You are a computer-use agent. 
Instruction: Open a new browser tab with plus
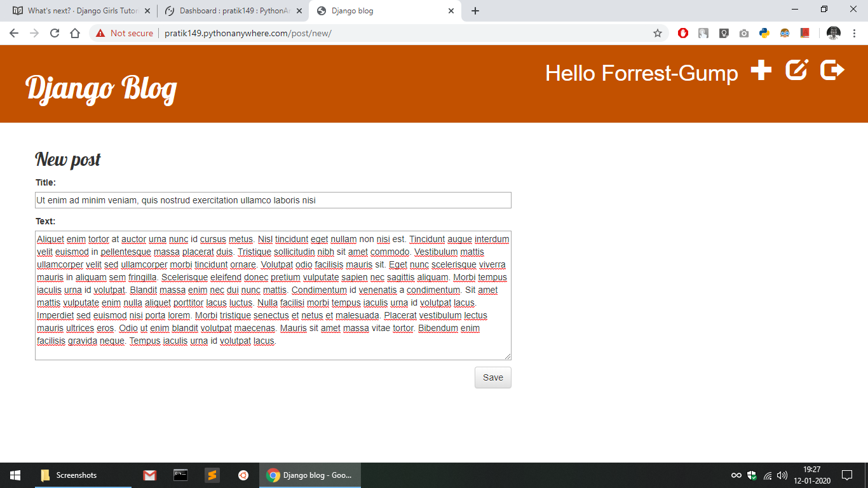pos(475,11)
